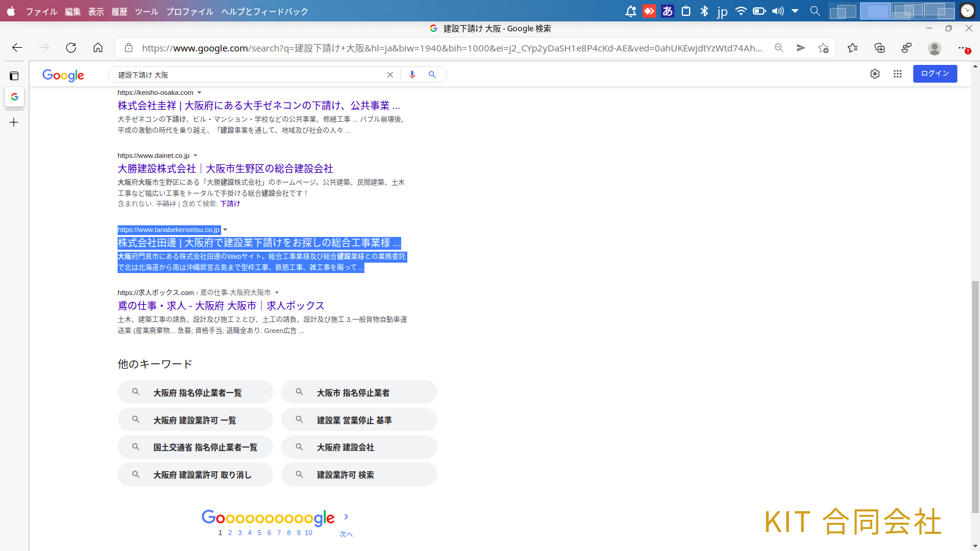Click the volume icon in the macOS menu bar
Screen dimensions: 980x551
[778, 11]
